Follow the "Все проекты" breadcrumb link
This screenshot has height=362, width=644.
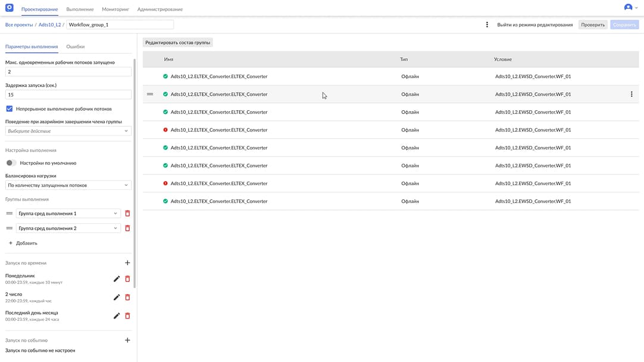click(18, 24)
